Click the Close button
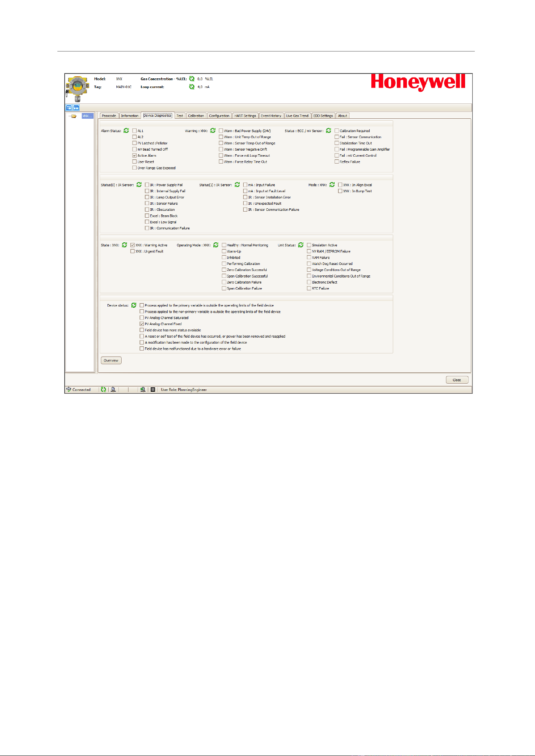 click(x=457, y=380)
